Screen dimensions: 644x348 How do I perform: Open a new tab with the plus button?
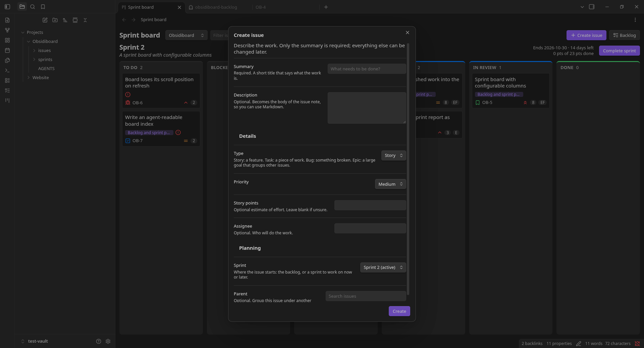point(326,7)
